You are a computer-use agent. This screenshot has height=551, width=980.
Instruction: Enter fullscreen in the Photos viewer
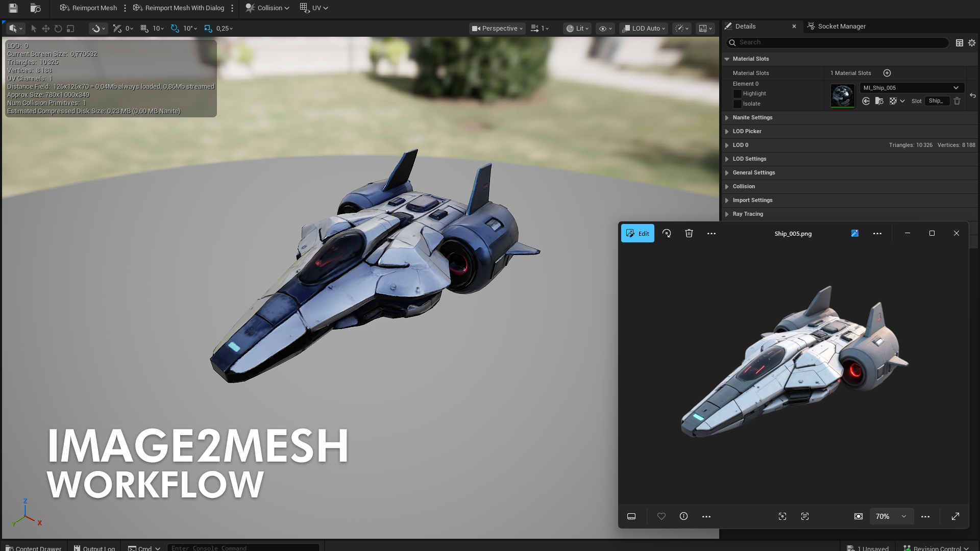tap(955, 516)
